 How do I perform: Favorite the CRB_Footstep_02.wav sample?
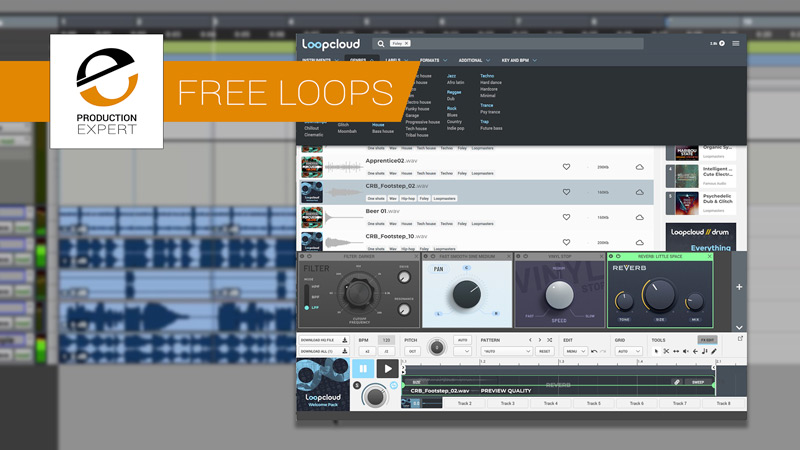coord(566,192)
